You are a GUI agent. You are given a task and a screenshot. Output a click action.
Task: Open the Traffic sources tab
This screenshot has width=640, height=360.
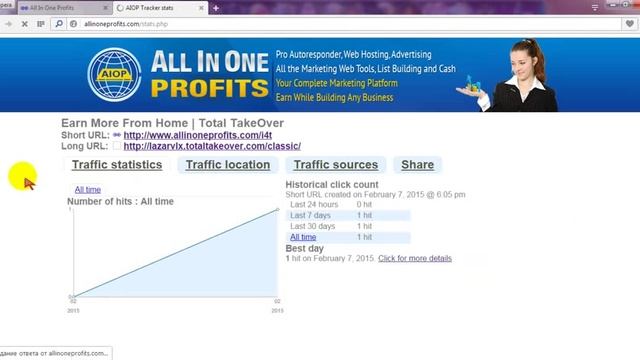[x=336, y=164]
